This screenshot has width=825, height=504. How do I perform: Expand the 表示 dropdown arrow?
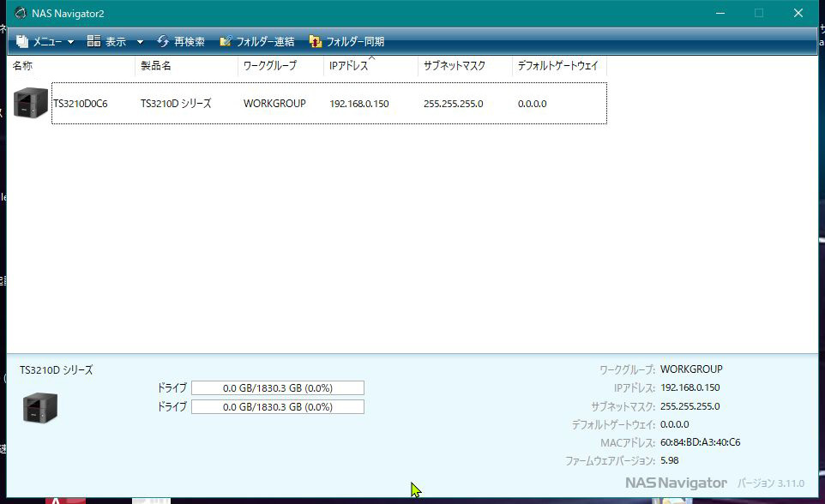pyautogui.click(x=140, y=42)
